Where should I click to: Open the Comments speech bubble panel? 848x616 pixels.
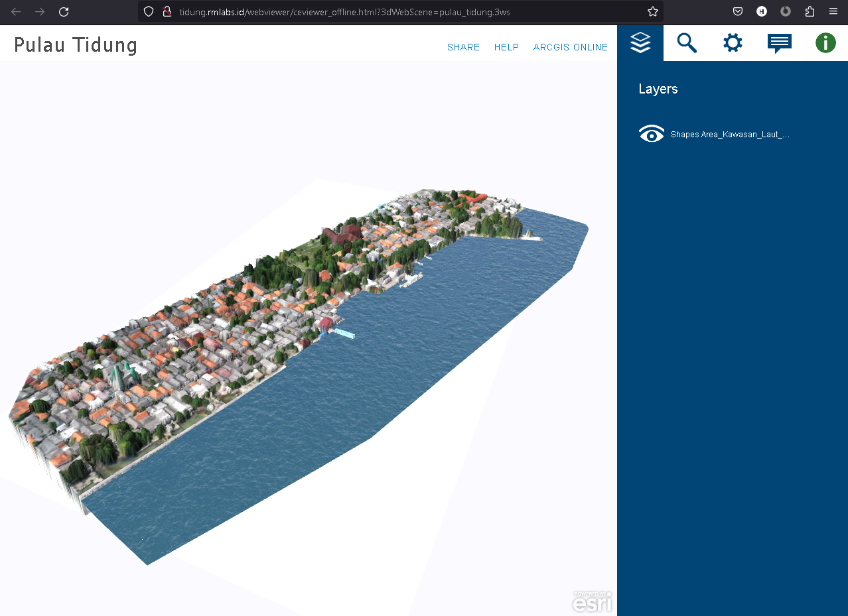click(779, 43)
